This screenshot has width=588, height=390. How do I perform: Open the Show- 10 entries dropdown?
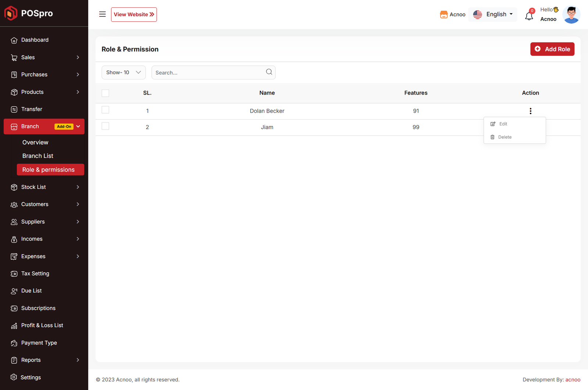(123, 72)
